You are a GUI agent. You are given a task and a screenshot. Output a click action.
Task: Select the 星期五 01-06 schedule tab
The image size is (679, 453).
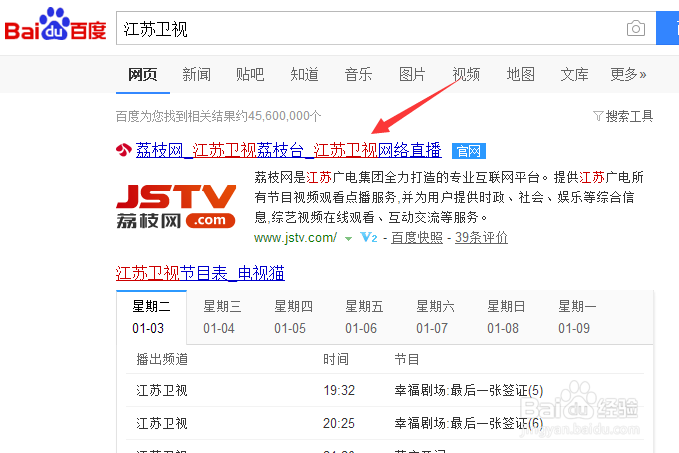364,317
